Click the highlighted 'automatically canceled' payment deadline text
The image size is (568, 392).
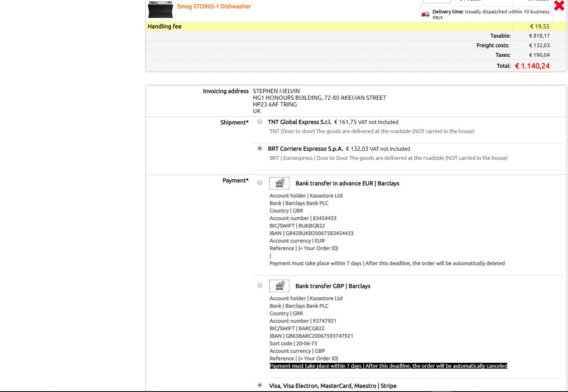tap(388, 366)
